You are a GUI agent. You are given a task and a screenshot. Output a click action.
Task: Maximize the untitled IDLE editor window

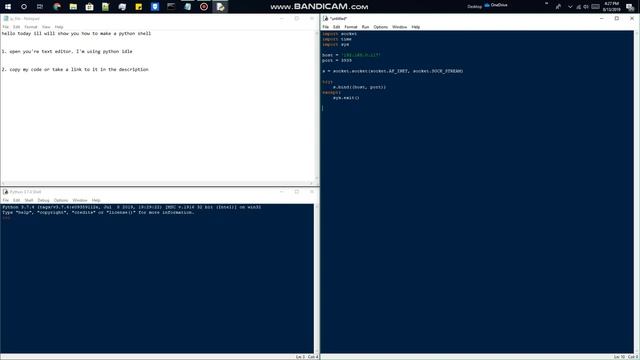617,18
